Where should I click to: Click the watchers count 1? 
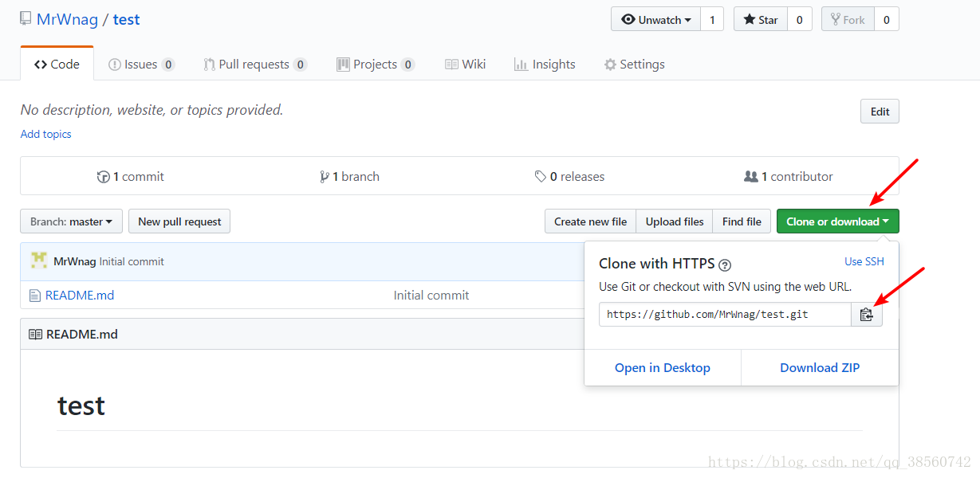(712, 19)
